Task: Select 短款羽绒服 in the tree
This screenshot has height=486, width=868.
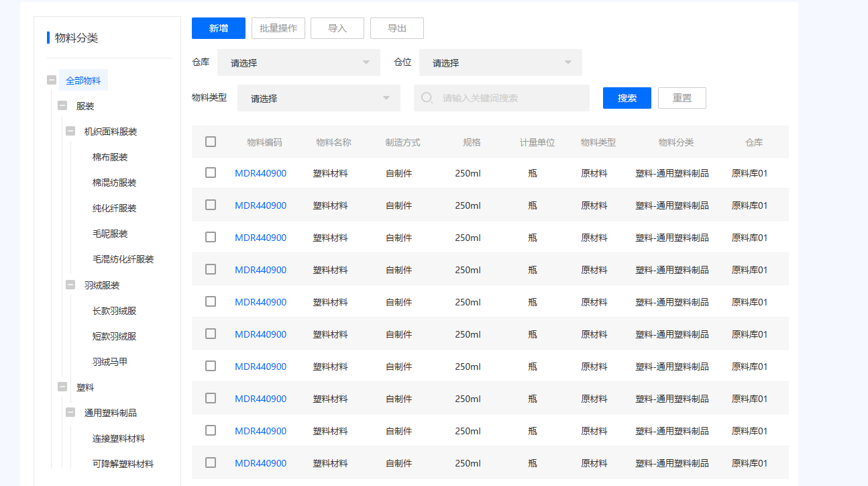Action: click(x=115, y=336)
